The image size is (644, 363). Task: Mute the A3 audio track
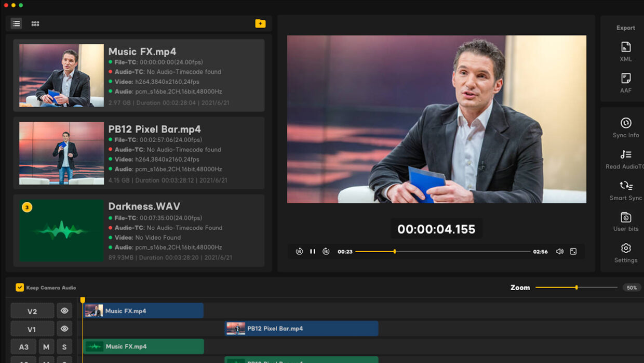tap(46, 347)
